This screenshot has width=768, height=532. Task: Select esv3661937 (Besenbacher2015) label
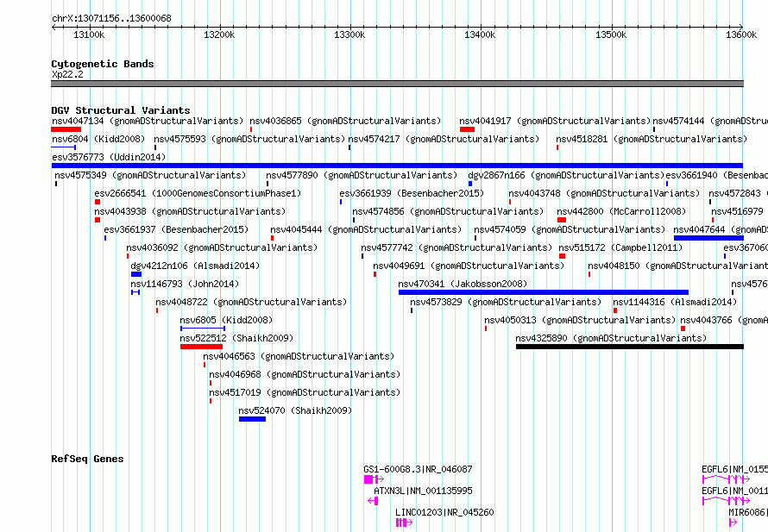coord(176,229)
